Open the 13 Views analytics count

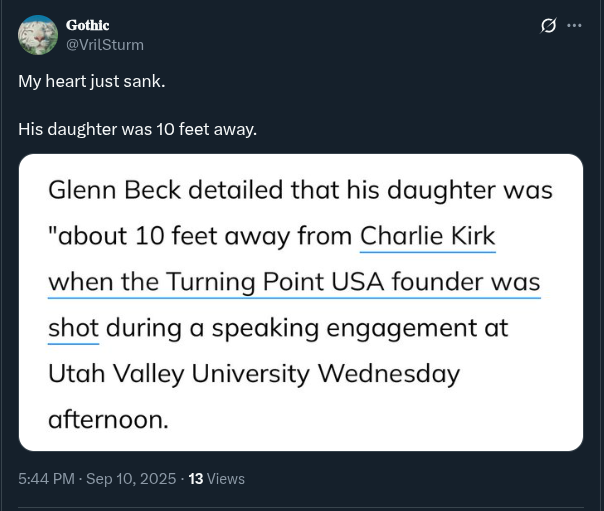click(196, 479)
